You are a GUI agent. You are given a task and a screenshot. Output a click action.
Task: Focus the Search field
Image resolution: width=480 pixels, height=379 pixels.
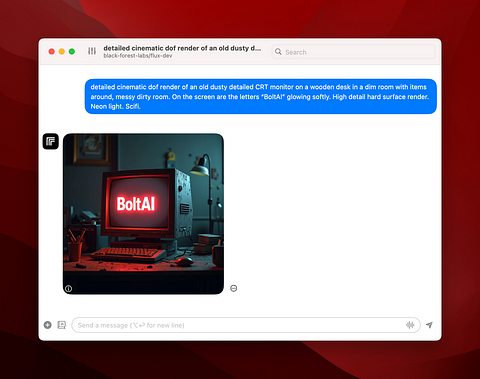pos(354,52)
